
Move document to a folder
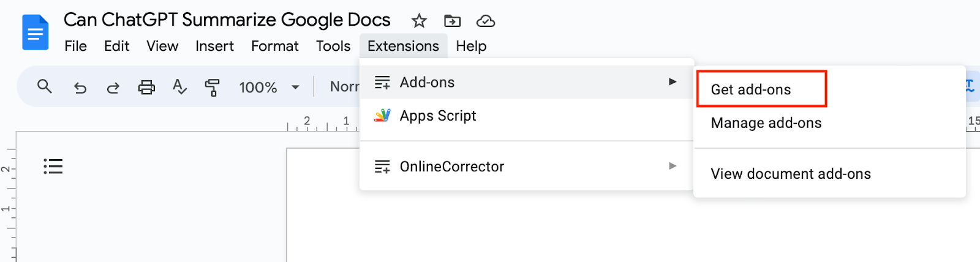click(452, 21)
